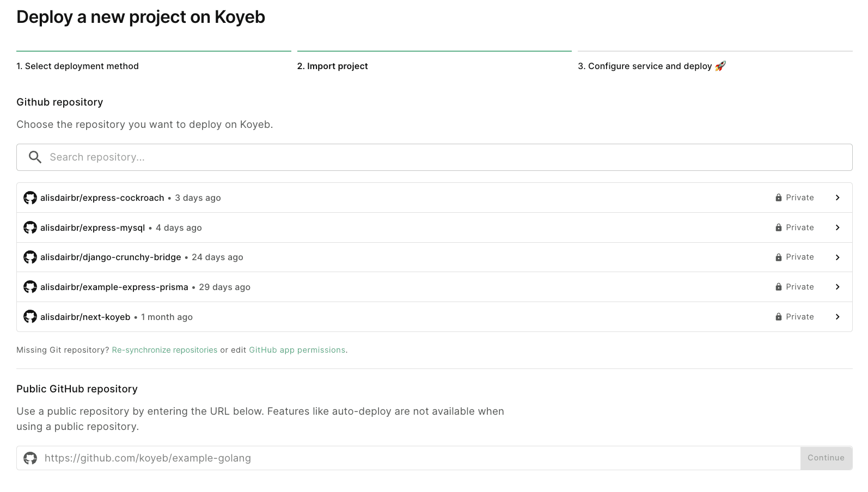Image resolution: width=868 pixels, height=492 pixels.
Task: Open express-cockroach using its chevron arrow
Action: [x=838, y=198]
